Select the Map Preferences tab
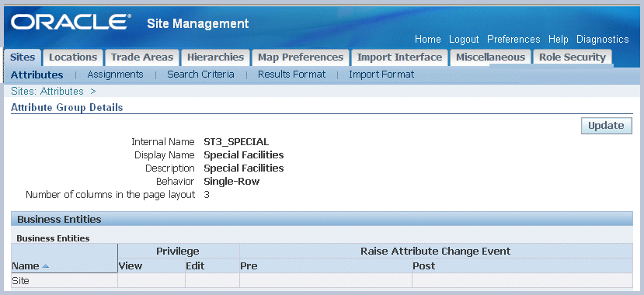This screenshot has width=644, height=295. (300, 57)
